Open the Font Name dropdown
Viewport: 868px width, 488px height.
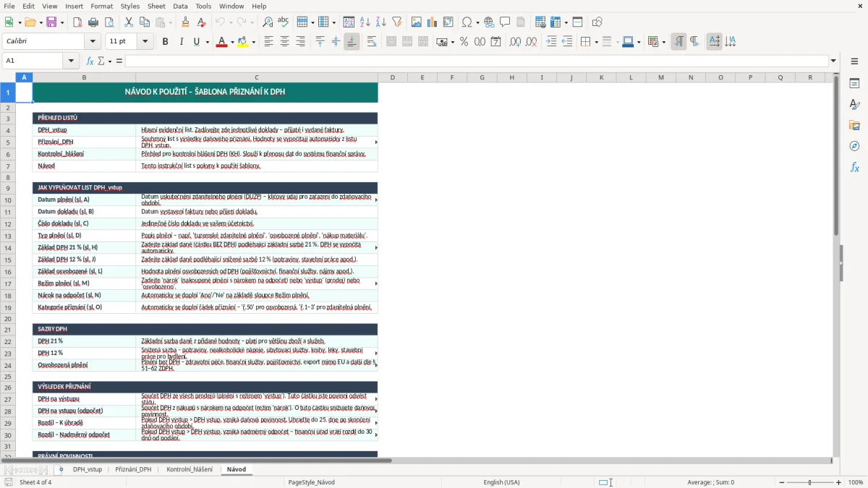tap(93, 41)
